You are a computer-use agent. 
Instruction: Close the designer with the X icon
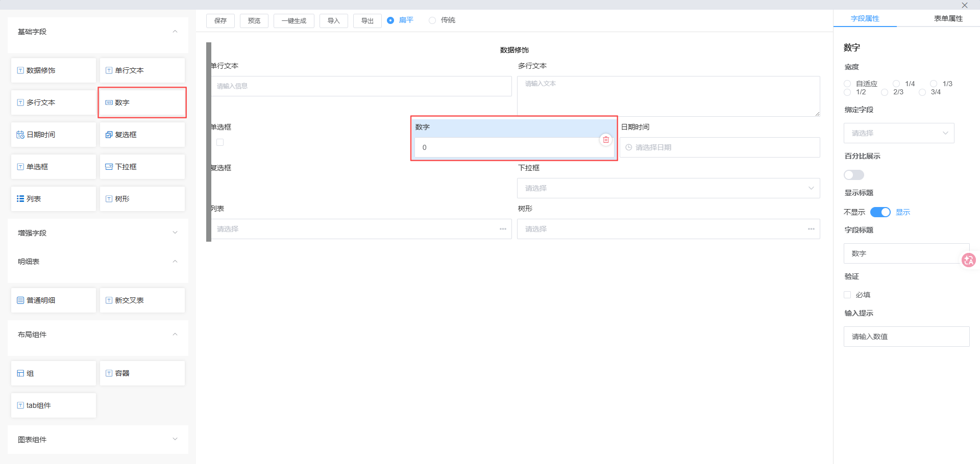[965, 5]
